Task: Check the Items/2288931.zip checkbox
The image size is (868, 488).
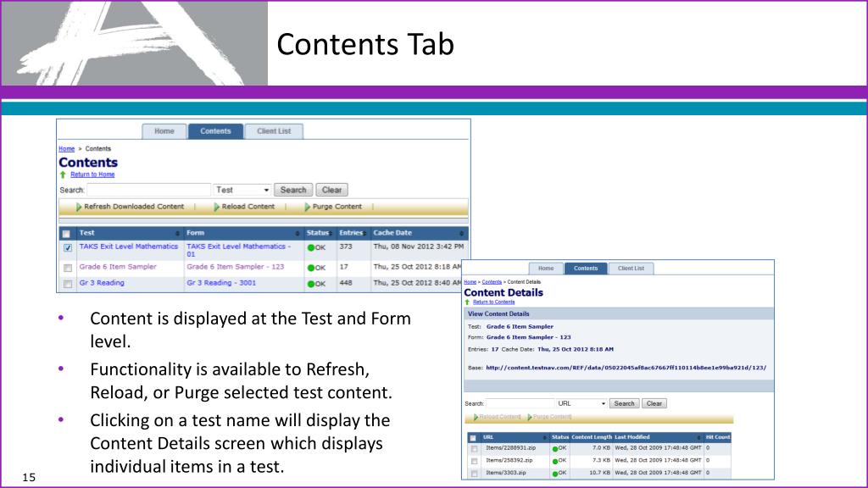Action: coord(475,449)
